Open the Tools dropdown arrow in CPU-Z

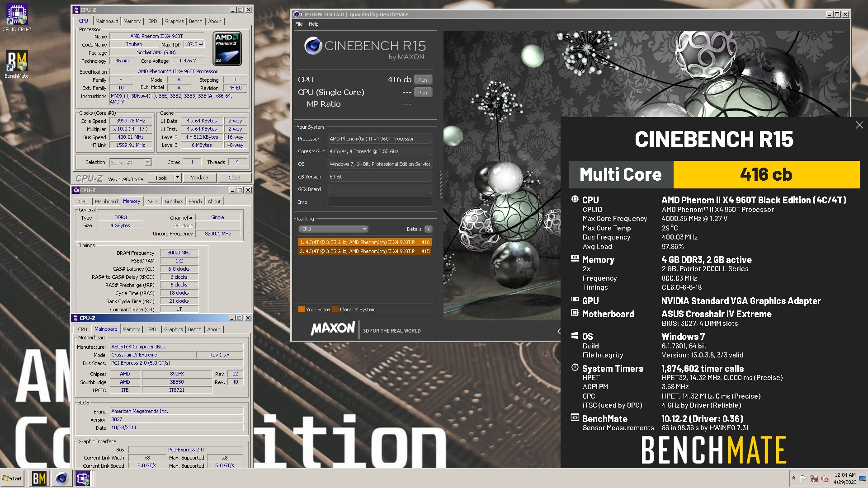pyautogui.click(x=178, y=178)
